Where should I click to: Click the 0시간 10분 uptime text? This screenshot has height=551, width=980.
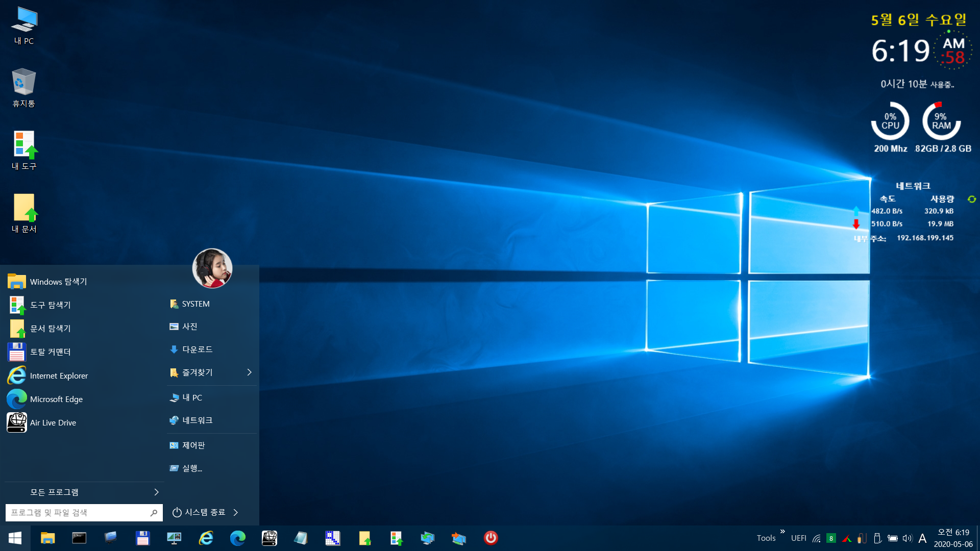pos(917,84)
